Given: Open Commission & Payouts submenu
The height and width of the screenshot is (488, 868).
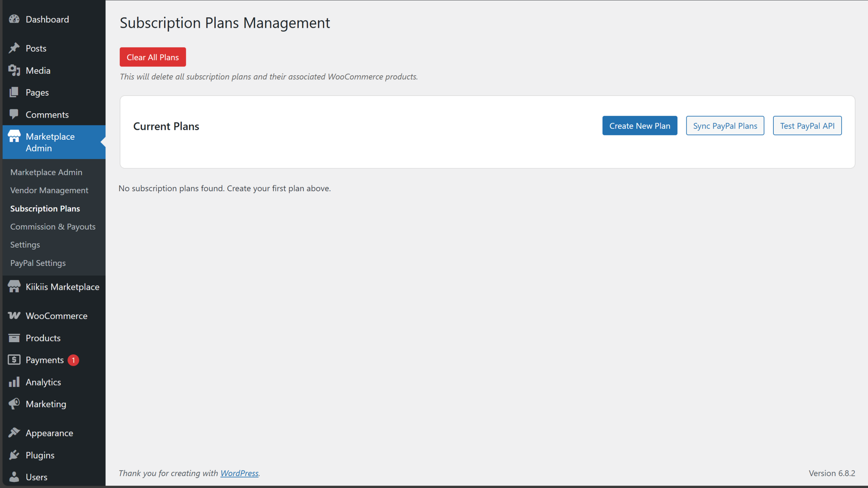Looking at the screenshot, I should click(53, 227).
